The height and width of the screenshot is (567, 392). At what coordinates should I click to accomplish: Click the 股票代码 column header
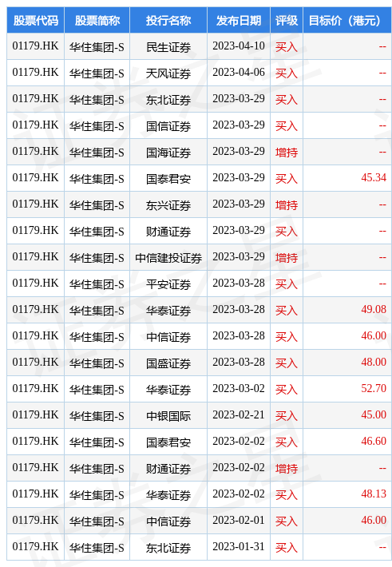(35, 20)
